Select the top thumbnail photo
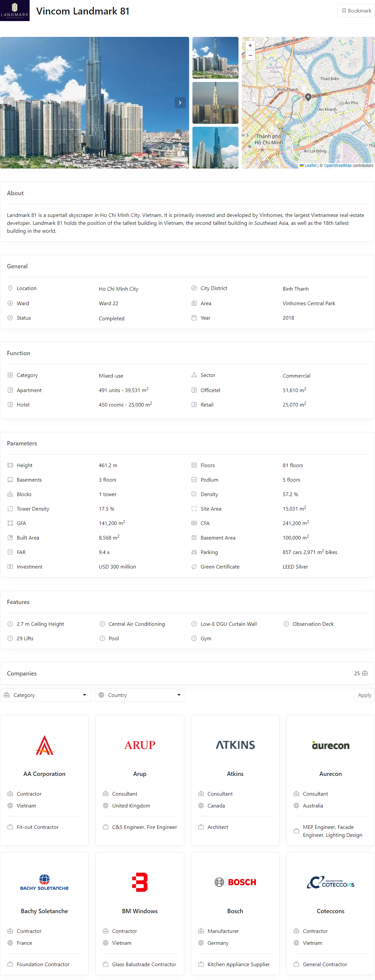Image resolution: width=375 pixels, height=980 pixels. point(215,58)
